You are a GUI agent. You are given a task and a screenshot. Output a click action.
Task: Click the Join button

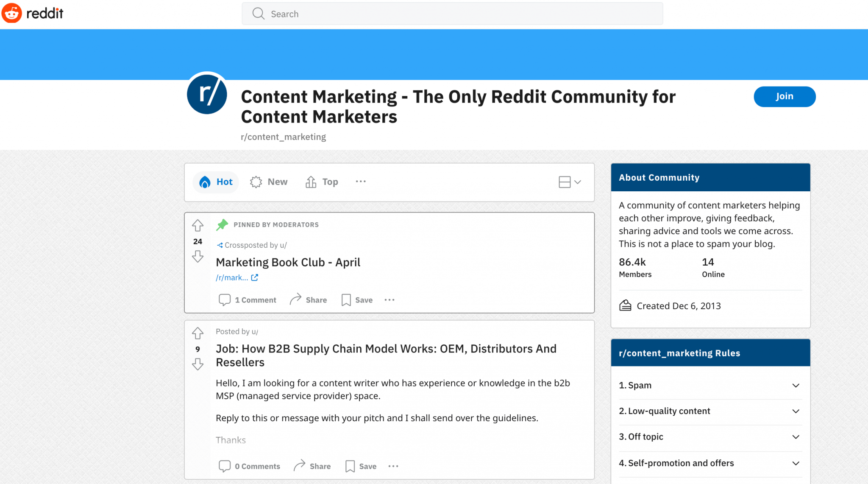[x=784, y=96]
